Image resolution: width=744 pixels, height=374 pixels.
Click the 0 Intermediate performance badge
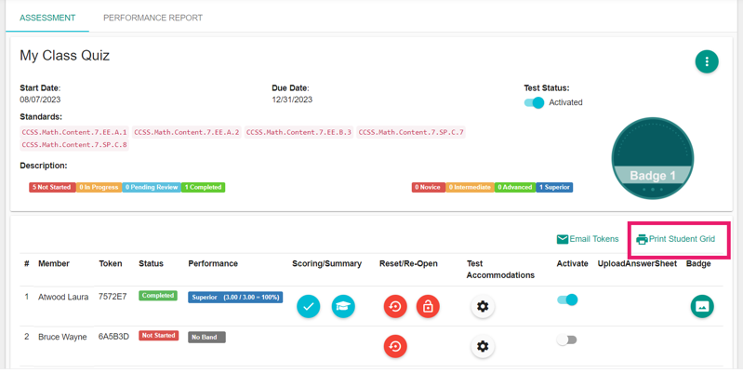click(470, 187)
